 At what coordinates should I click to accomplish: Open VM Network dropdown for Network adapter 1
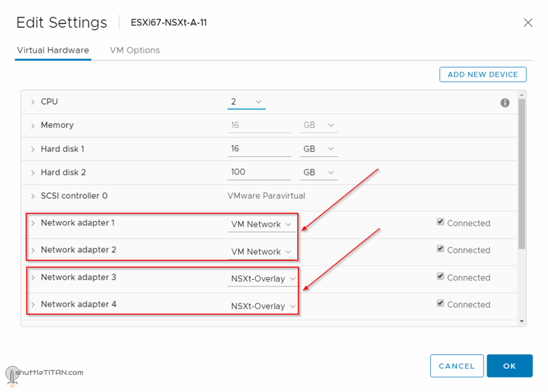coord(288,224)
